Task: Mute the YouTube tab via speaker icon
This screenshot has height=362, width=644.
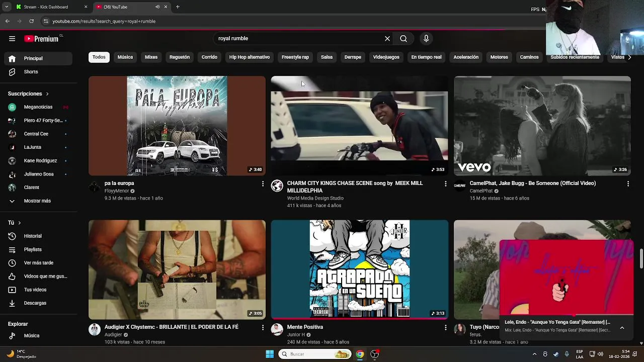Action: pos(157,7)
